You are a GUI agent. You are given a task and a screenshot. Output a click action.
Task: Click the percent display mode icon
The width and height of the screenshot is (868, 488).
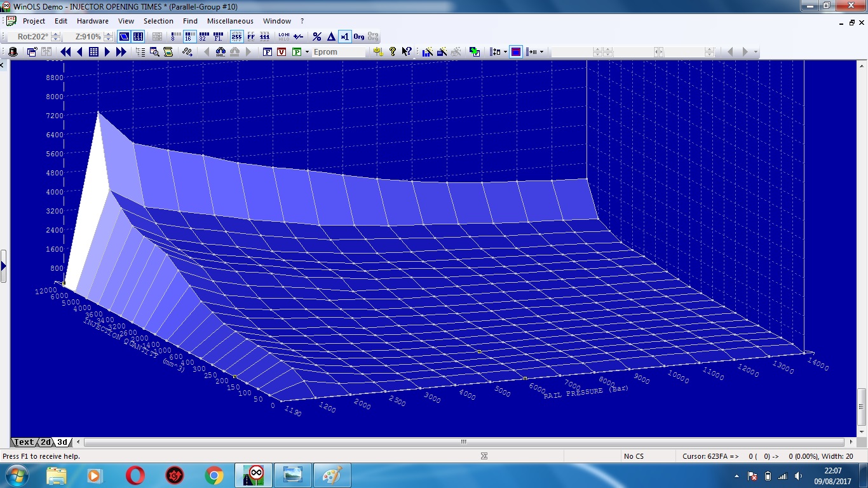pos(317,37)
